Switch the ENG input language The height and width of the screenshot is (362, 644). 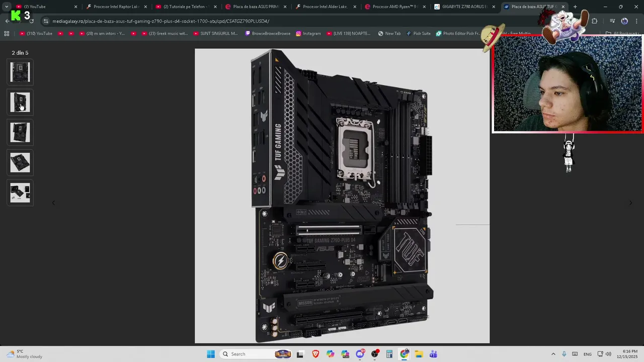588,354
